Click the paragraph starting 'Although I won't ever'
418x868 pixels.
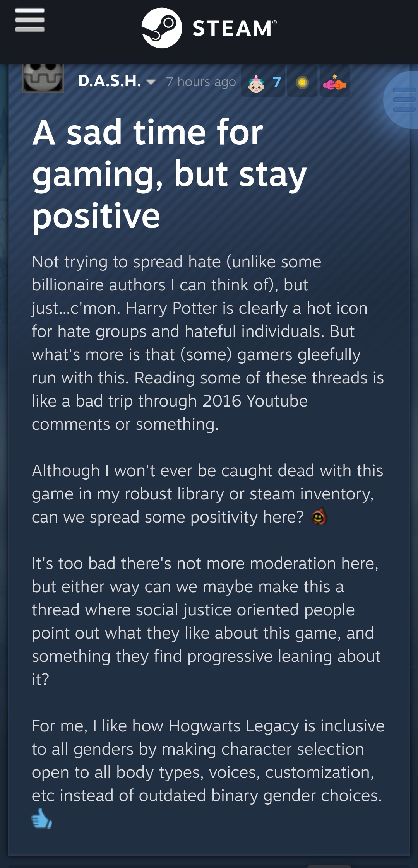pyautogui.click(x=207, y=494)
